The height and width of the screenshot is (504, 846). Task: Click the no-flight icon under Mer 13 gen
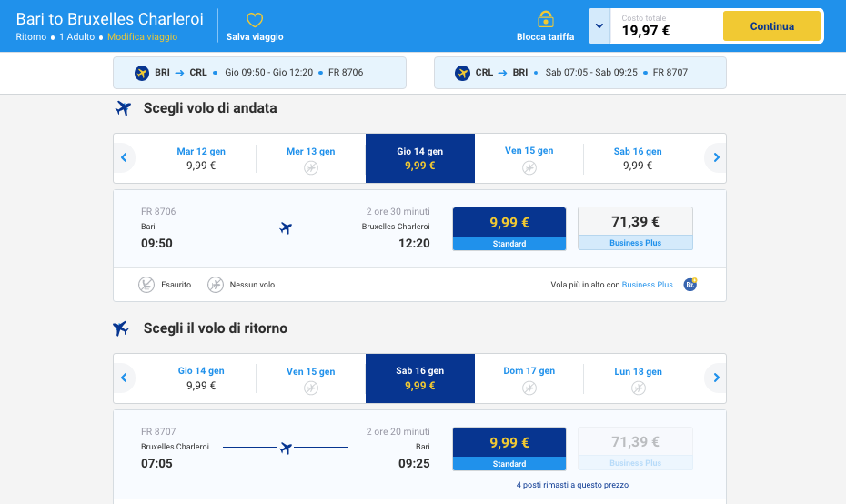(x=311, y=167)
